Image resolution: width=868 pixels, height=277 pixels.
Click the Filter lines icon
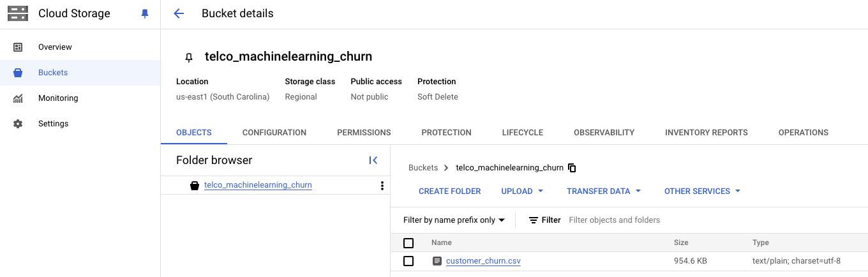(x=534, y=220)
